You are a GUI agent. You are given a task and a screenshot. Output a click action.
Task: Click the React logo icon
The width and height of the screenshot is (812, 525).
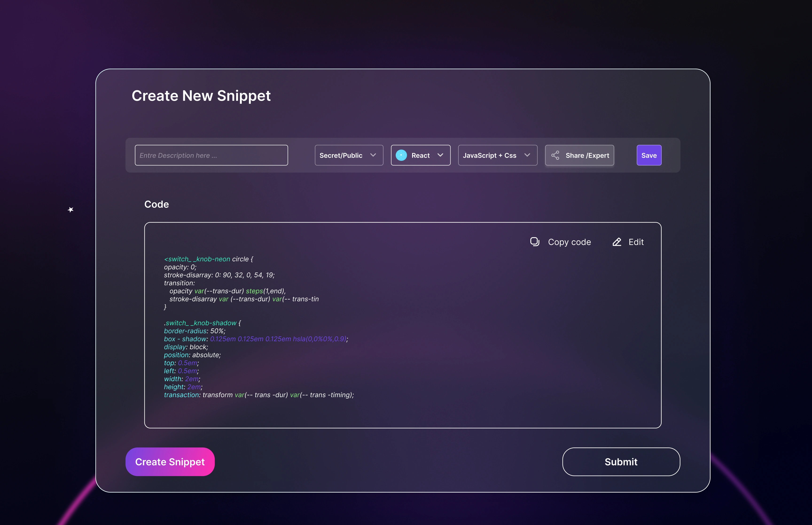point(401,155)
